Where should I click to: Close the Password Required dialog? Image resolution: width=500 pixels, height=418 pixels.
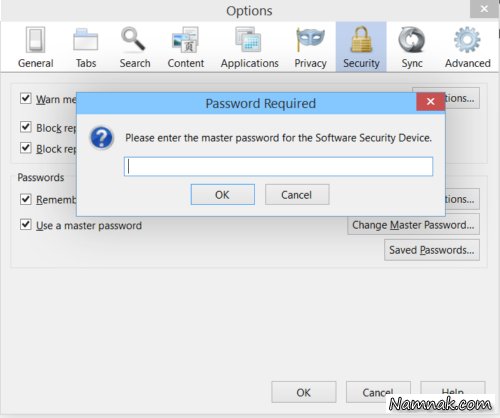point(430,101)
